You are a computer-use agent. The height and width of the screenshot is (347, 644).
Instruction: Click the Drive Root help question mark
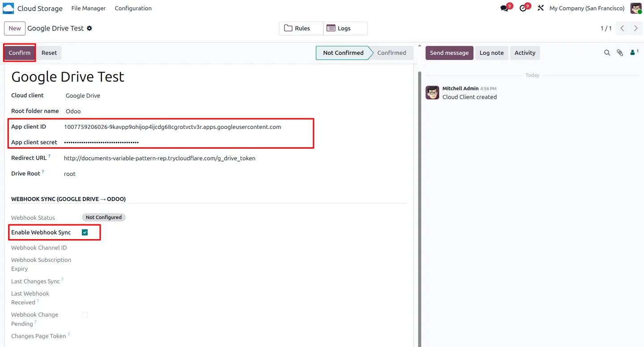point(43,172)
